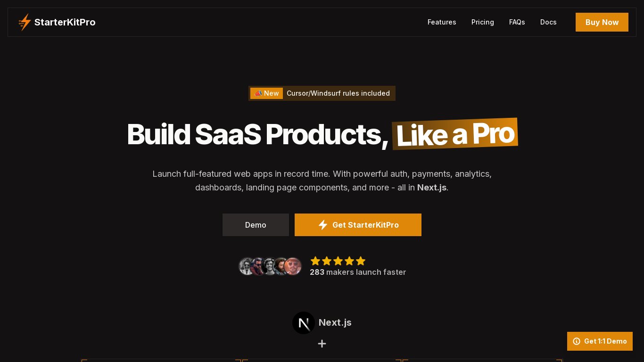
Task: Click the StarterKitPro lightning bolt logo
Action: (x=25, y=22)
